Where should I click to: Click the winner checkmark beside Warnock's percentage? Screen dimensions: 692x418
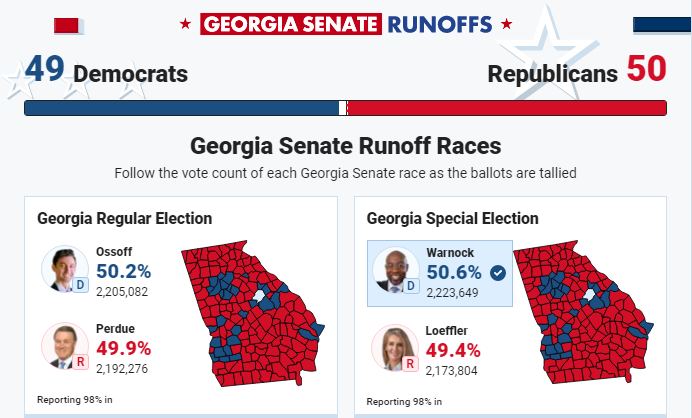498,272
